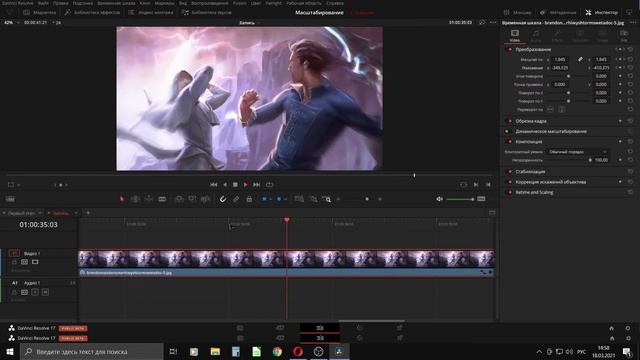This screenshot has width=640, height=360.
Task: Open the Effects Library panel
Action: click(x=92, y=13)
